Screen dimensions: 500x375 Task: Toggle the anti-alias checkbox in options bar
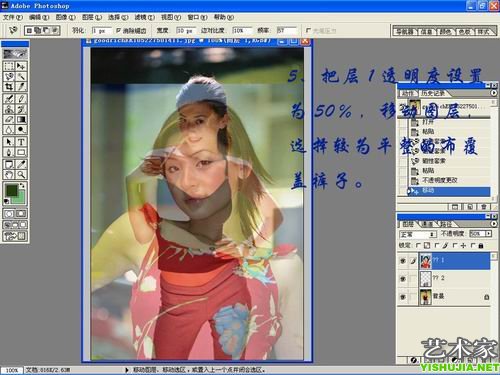pos(118,30)
